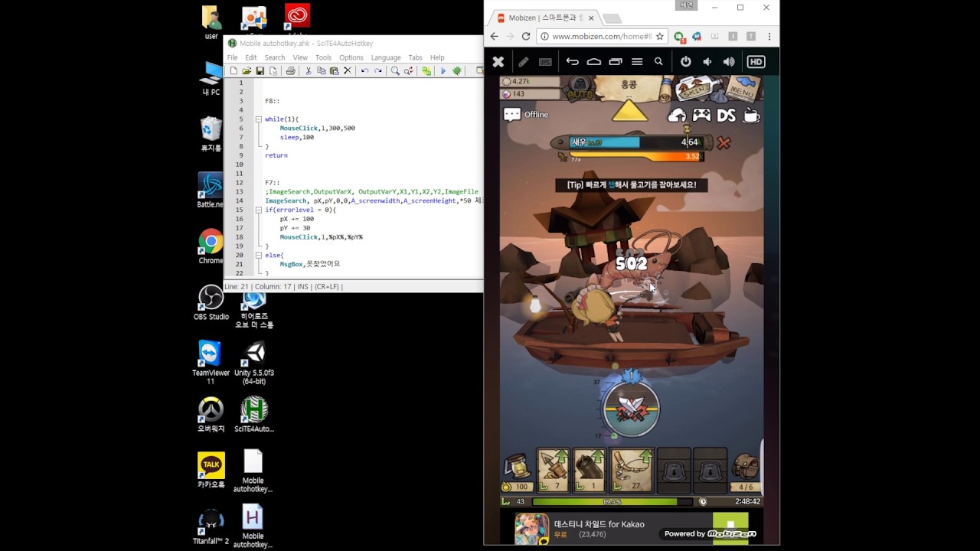
Task: Click the Find magnifier icon in SciTE
Action: point(395,70)
